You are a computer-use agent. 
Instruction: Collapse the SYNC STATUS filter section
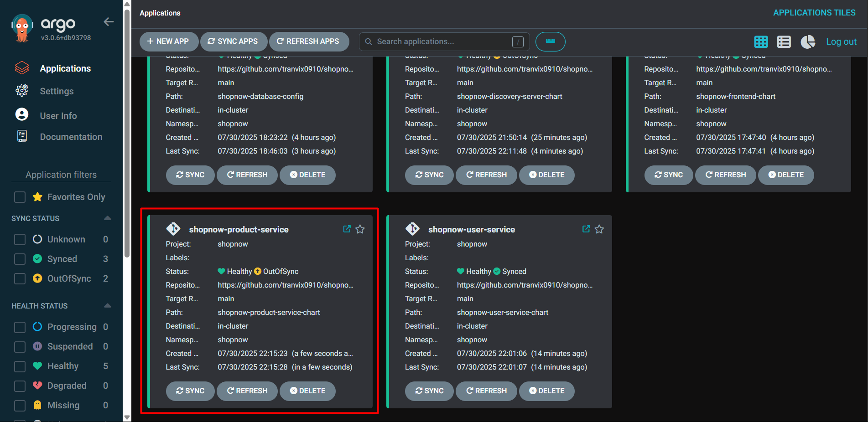108,218
